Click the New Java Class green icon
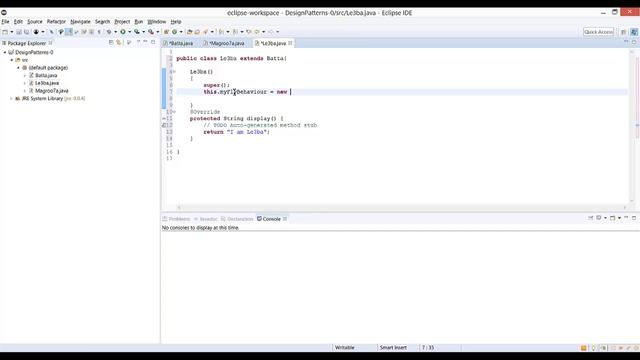Viewport: 640px width, 360px height. 174,32
